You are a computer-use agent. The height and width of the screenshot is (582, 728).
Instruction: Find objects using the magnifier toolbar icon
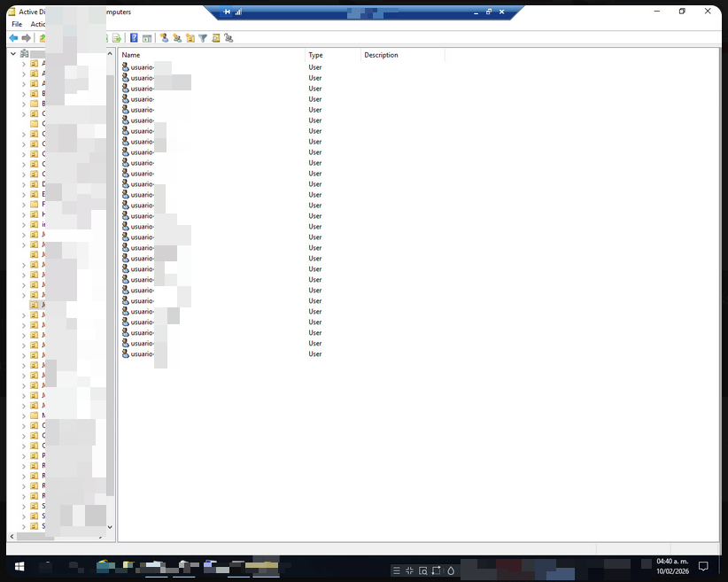tap(216, 38)
